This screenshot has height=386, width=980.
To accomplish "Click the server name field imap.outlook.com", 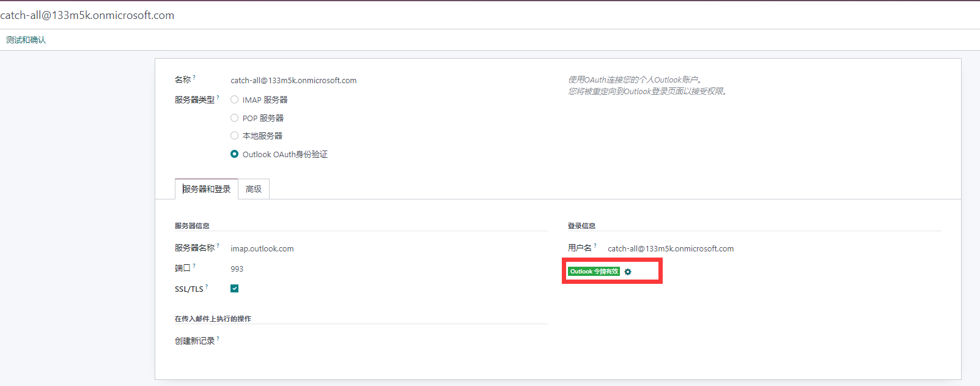I will tap(262, 248).
